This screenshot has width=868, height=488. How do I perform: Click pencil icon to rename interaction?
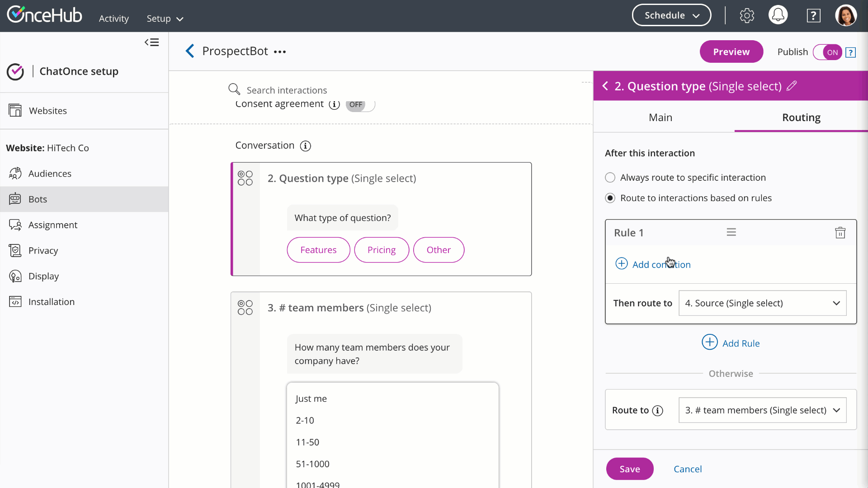coord(792,86)
